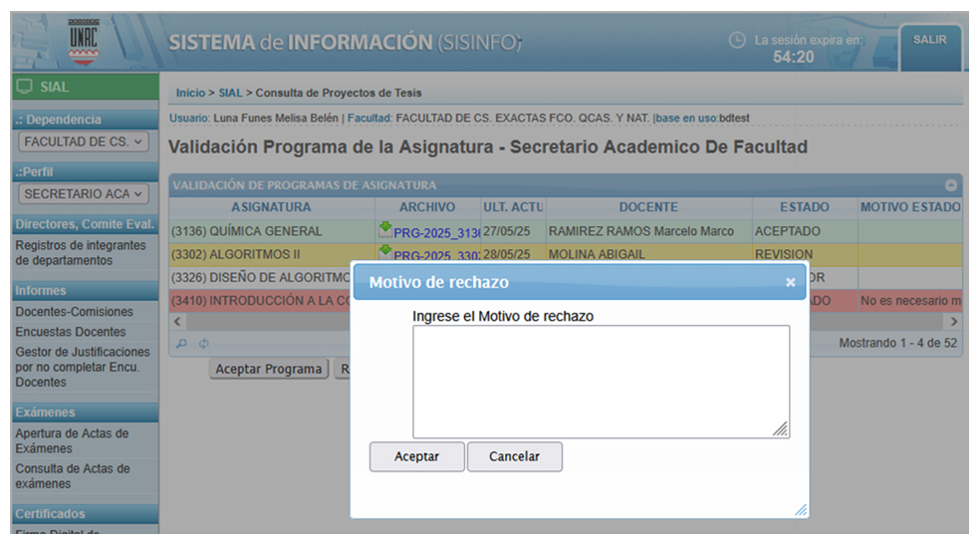
Task: Click the grid refresh icon
Action: [x=203, y=344]
